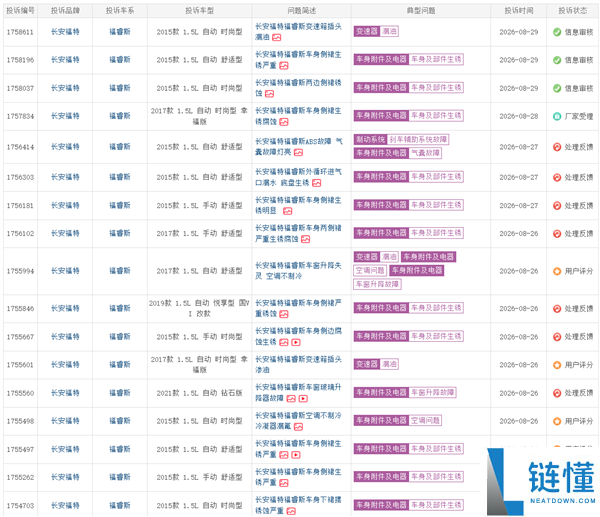
Task: Click orange 用户评分 status icon for 1755498
Action: click(557, 421)
